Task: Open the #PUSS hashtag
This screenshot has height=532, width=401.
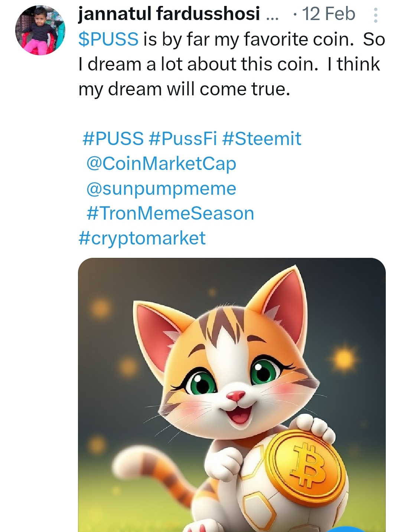Action: [113, 139]
